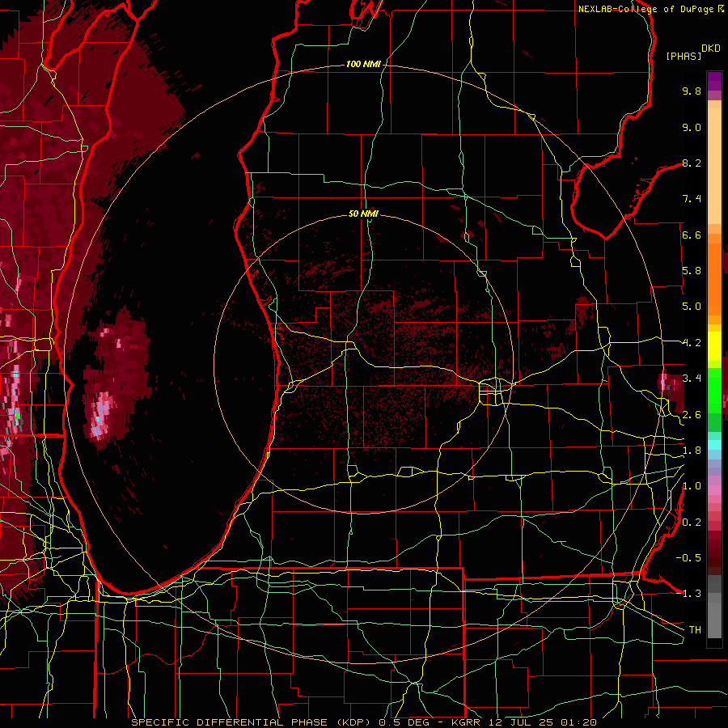Click the 8.2 legend value
This screenshot has height=728, width=728.
coord(692,163)
